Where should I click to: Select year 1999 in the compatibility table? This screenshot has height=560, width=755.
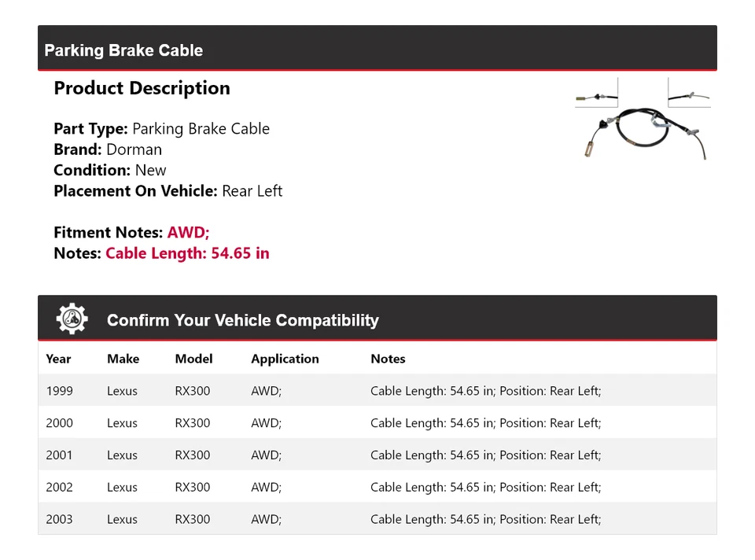59,391
